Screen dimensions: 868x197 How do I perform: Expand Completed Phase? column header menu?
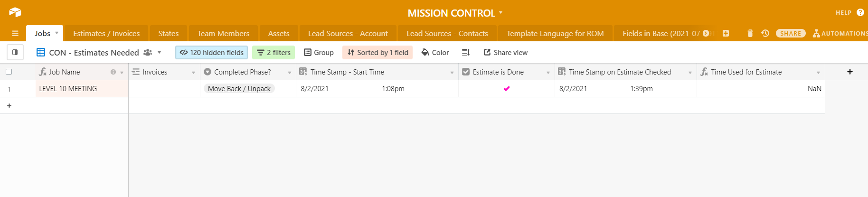tap(289, 72)
